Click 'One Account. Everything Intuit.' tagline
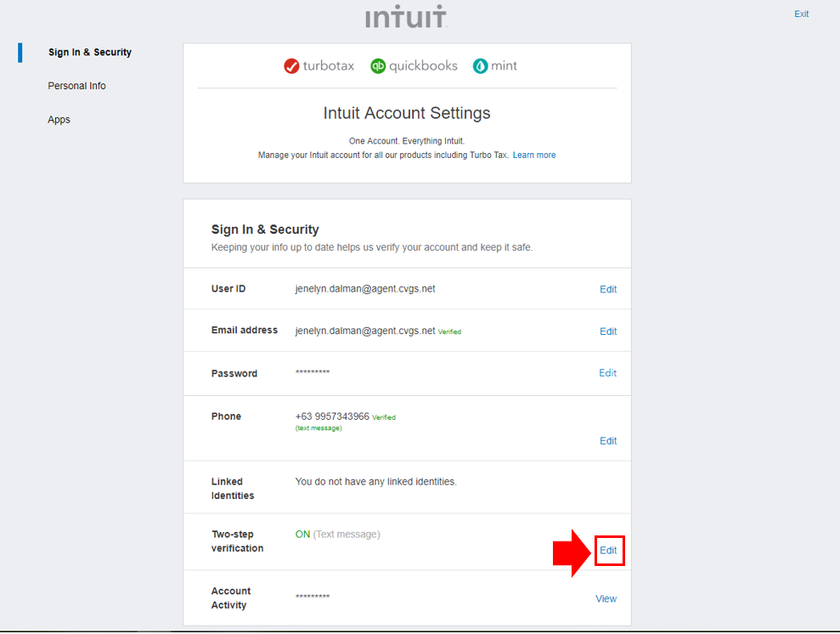The height and width of the screenshot is (634, 840). (407, 141)
